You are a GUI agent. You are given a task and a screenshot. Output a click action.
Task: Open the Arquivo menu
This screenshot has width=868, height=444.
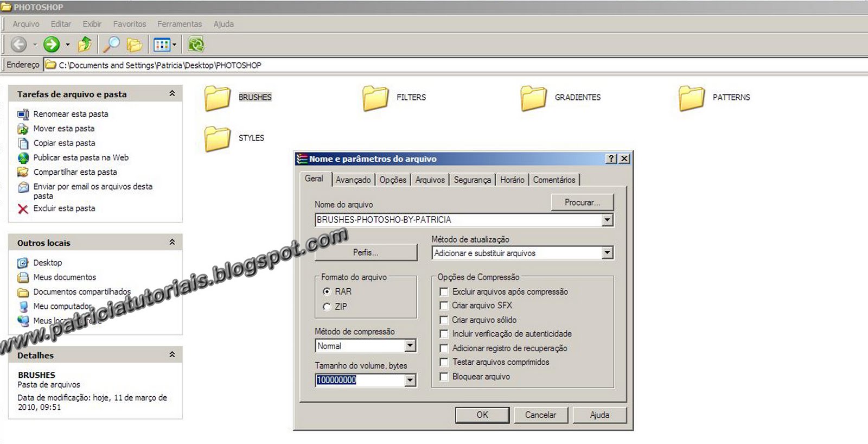coord(26,24)
